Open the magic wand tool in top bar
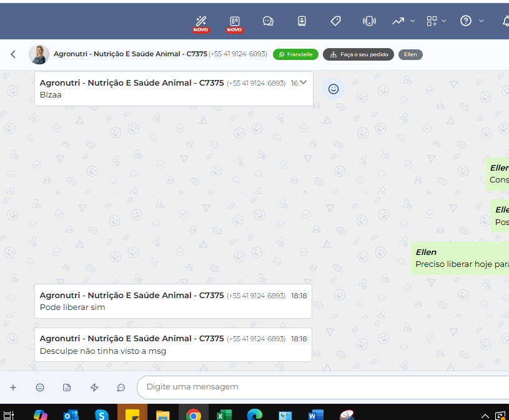 point(200,21)
